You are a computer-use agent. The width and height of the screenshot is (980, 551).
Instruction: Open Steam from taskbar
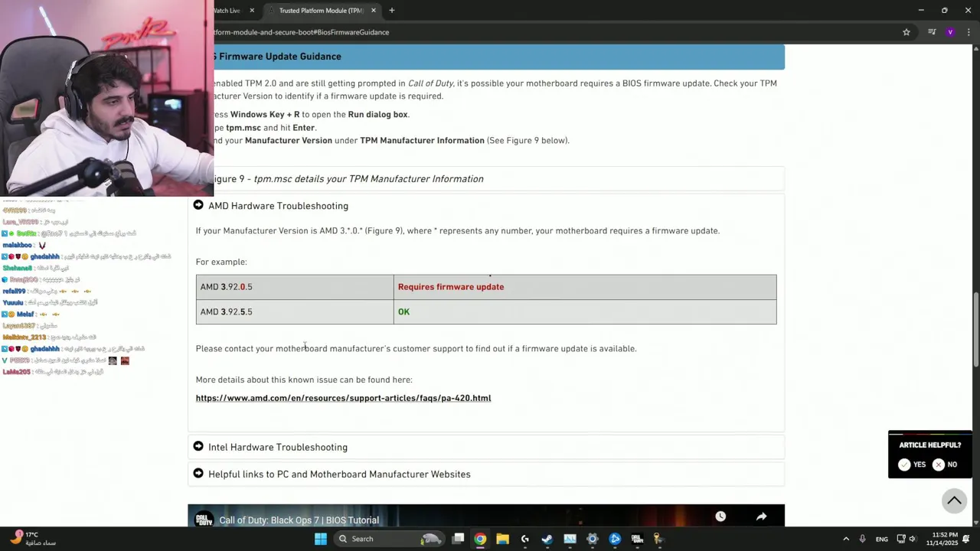547,539
